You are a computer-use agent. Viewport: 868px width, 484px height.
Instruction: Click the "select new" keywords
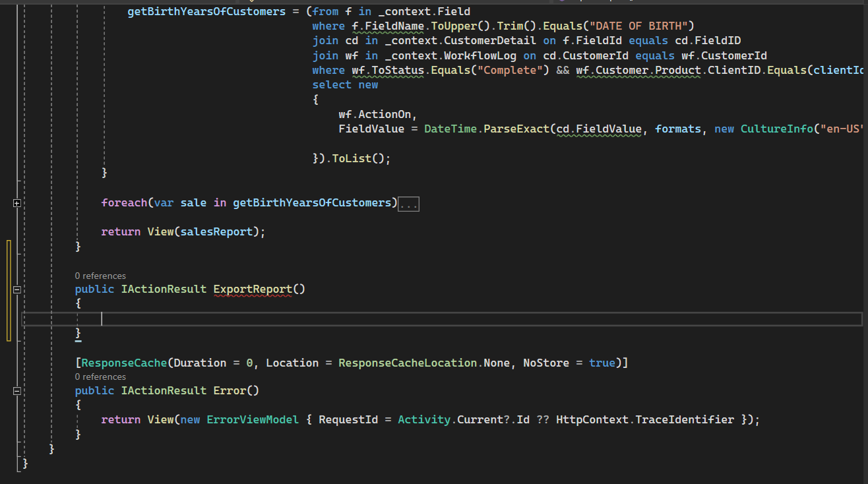345,84
